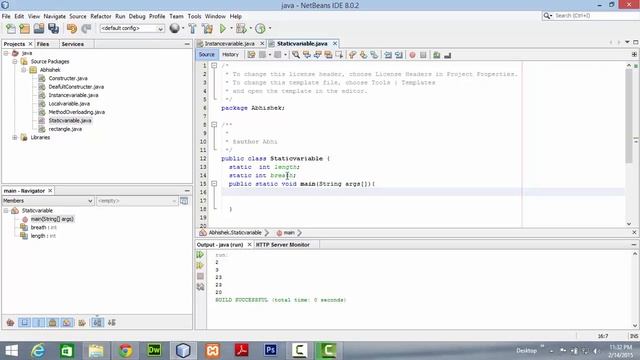Click the Redo toolbar icon
Viewport: 640px width, 360px height.
click(x=86, y=28)
